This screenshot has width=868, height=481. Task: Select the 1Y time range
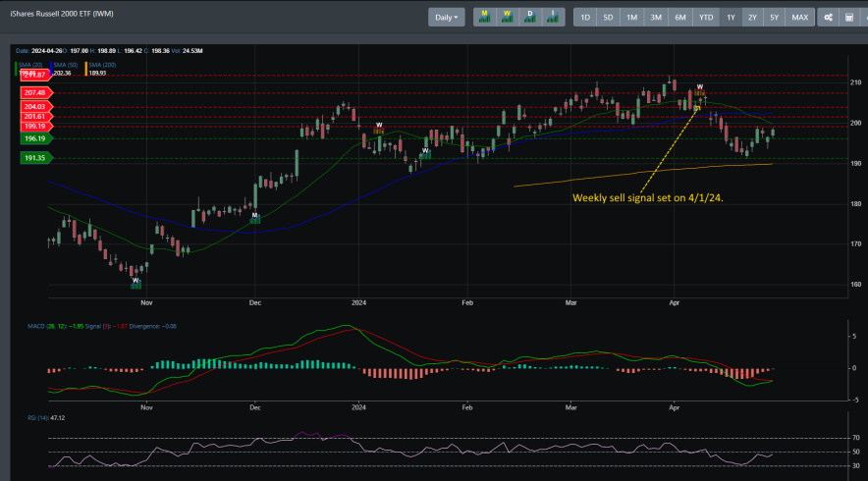(731, 17)
